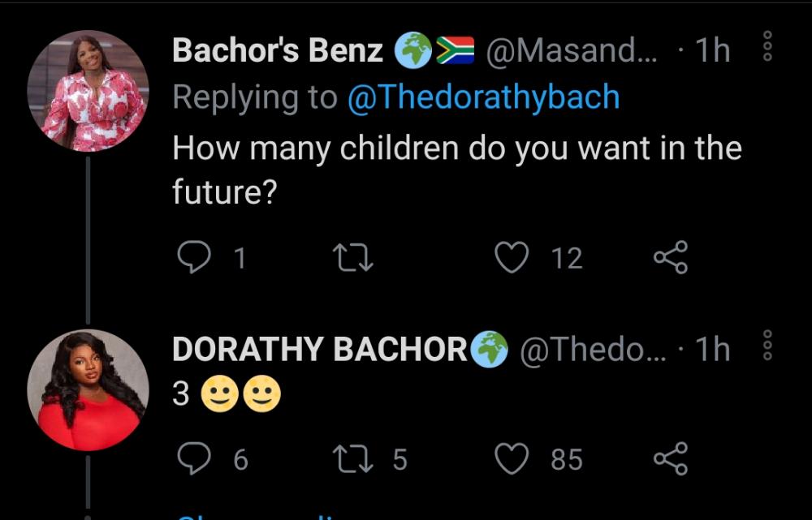812x520 pixels.
Task: Like the tweet with 12 likes
Action: tap(512, 258)
